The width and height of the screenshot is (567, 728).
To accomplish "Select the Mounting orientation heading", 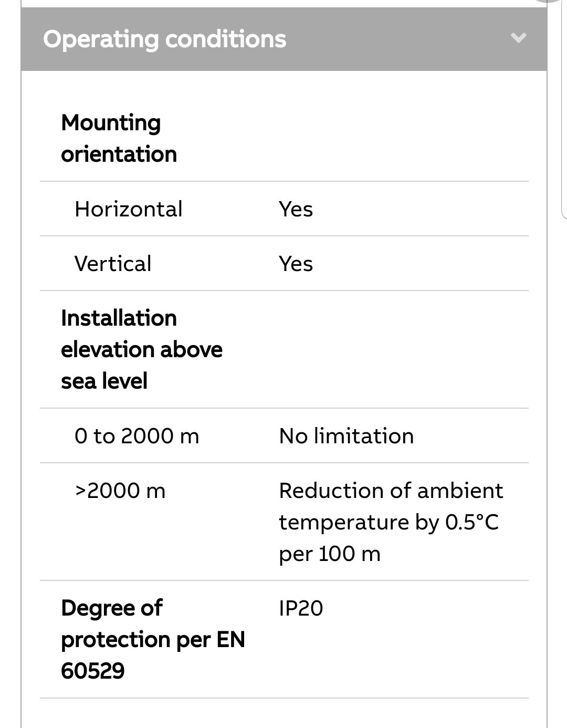I will (x=119, y=138).
